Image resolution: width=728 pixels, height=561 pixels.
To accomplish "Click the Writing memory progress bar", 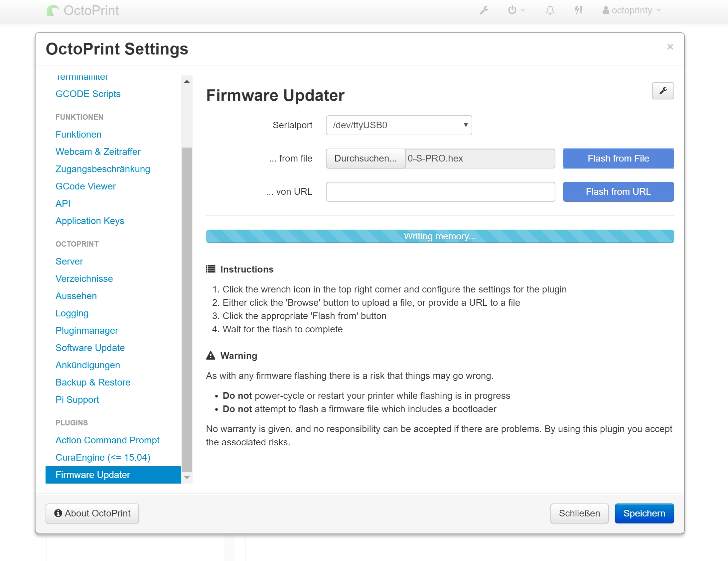I will click(x=440, y=236).
